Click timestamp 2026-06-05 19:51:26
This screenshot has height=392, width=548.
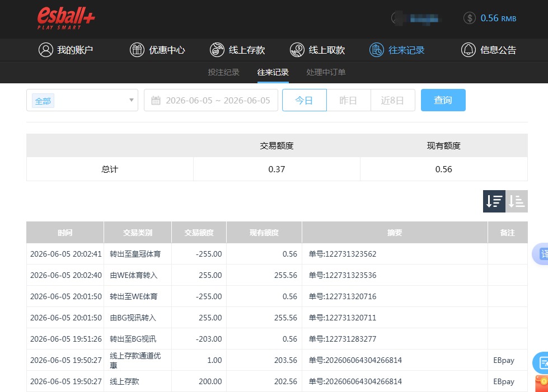(66, 339)
